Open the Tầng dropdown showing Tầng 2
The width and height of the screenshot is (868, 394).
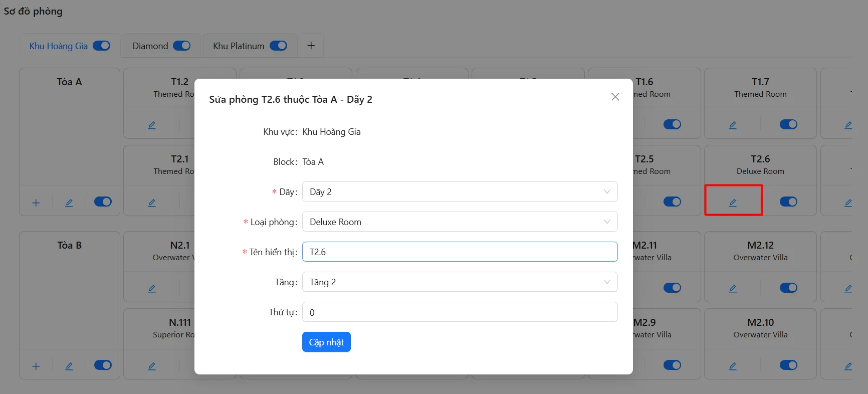click(460, 282)
